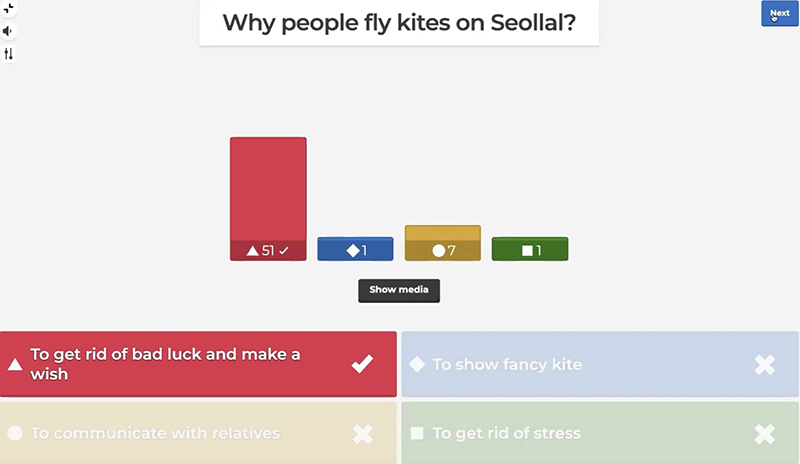
Task: Click the X mark on blue answer
Action: click(764, 365)
